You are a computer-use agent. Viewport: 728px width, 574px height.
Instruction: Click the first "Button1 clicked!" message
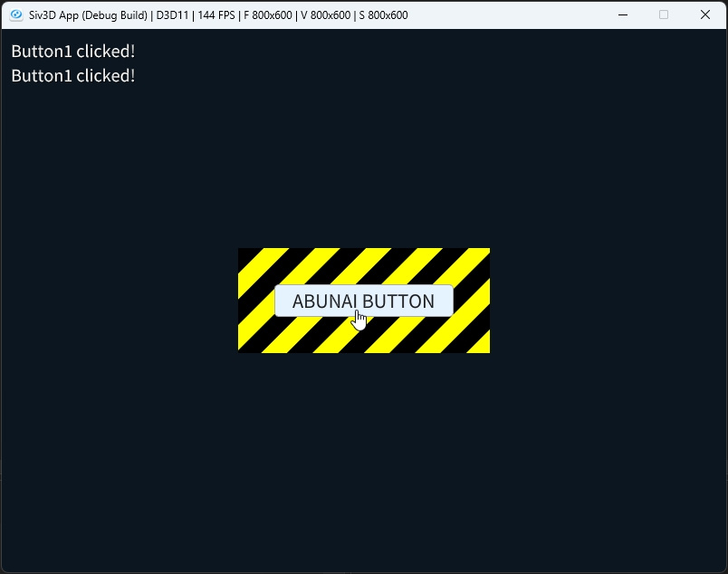click(x=73, y=52)
